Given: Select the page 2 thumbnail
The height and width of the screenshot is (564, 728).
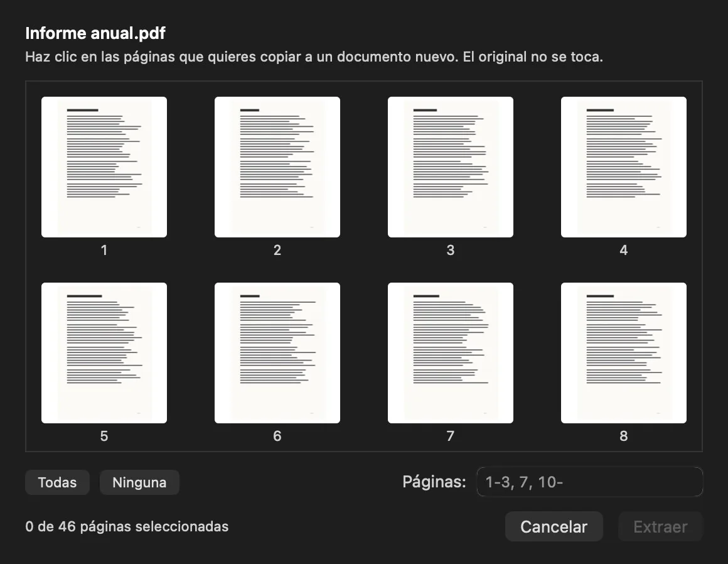Looking at the screenshot, I should click(x=277, y=167).
